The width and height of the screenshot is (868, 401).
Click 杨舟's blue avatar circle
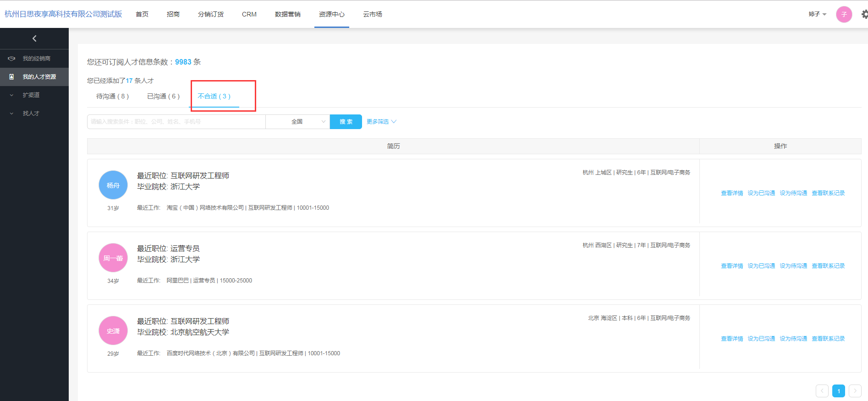113,185
